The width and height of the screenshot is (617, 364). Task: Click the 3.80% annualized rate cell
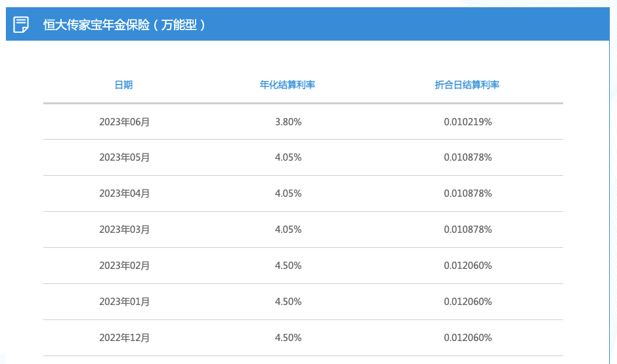pyautogui.click(x=288, y=122)
